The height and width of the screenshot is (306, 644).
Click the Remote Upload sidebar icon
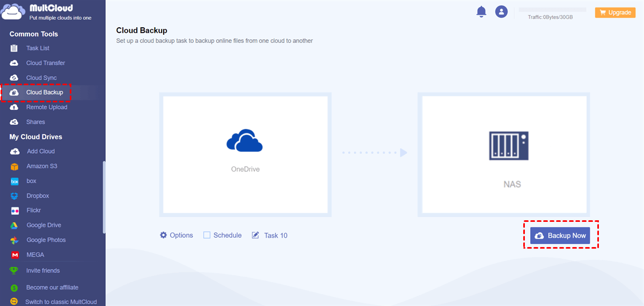point(14,107)
